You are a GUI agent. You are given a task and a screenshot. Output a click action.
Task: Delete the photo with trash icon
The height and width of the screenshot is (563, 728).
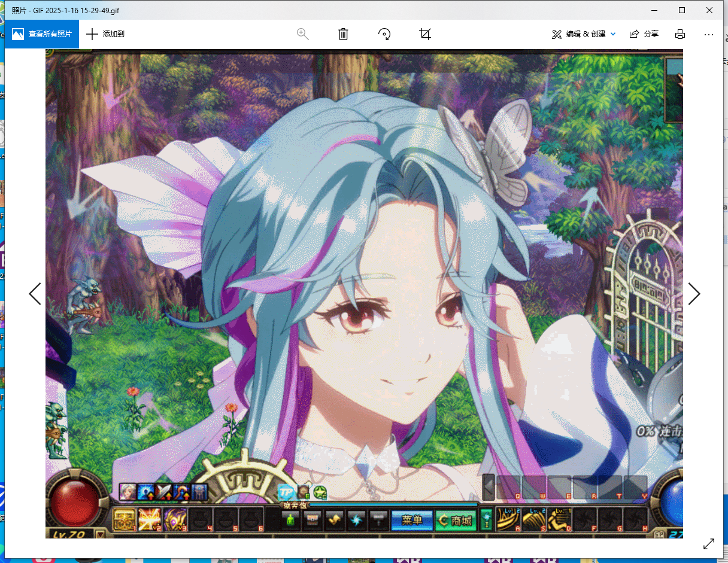343,34
